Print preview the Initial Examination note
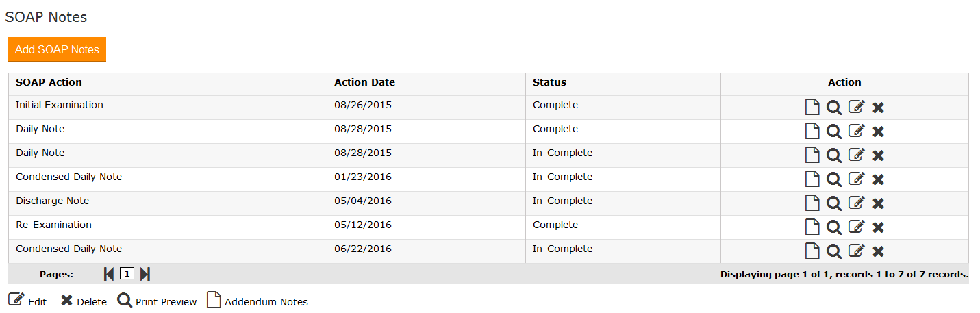Viewport: 980px width, 313px height. pyautogui.click(x=833, y=108)
